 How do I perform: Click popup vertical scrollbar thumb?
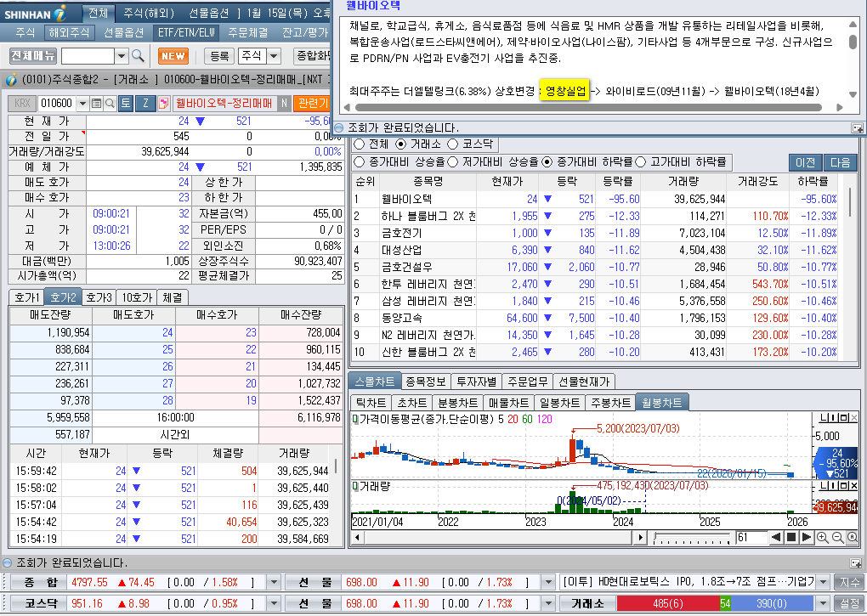click(853, 42)
